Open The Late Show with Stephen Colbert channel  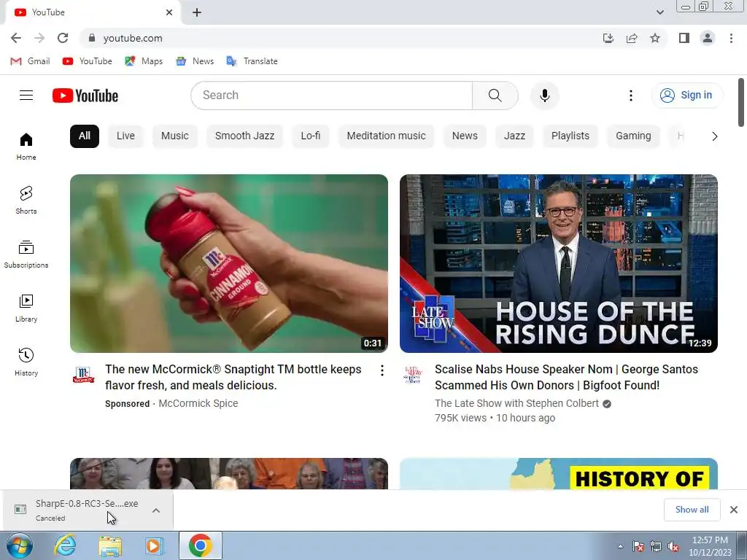(x=516, y=403)
